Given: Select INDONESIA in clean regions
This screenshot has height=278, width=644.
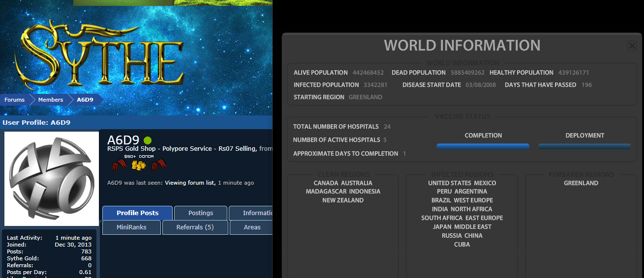Looking at the screenshot, I should [x=366, y=192].
